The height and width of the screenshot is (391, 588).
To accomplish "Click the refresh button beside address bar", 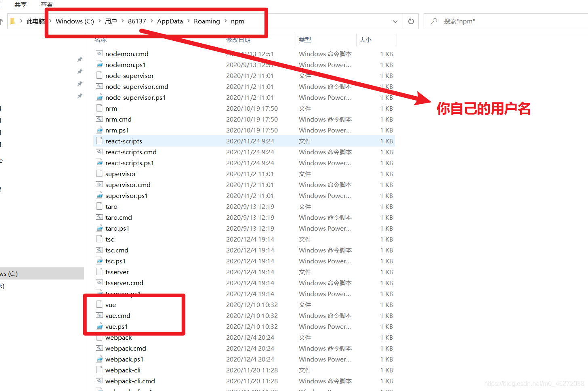I will tap(411, 21).
